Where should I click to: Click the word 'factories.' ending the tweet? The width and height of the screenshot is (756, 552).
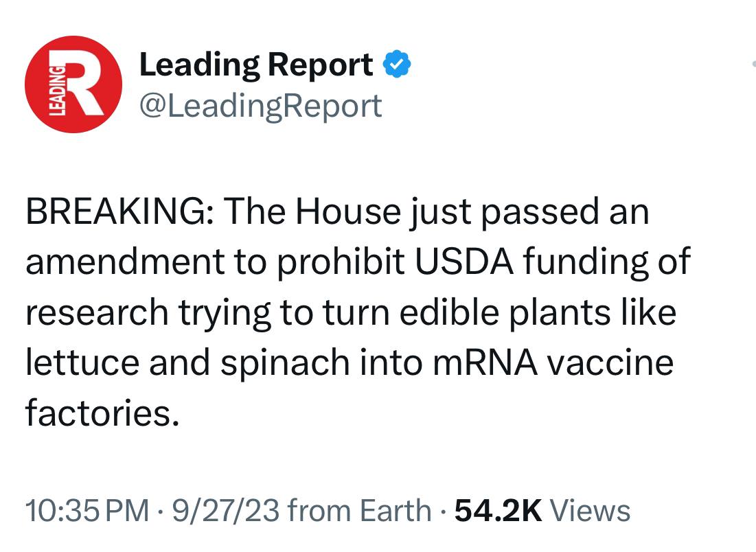click(102, 413)
